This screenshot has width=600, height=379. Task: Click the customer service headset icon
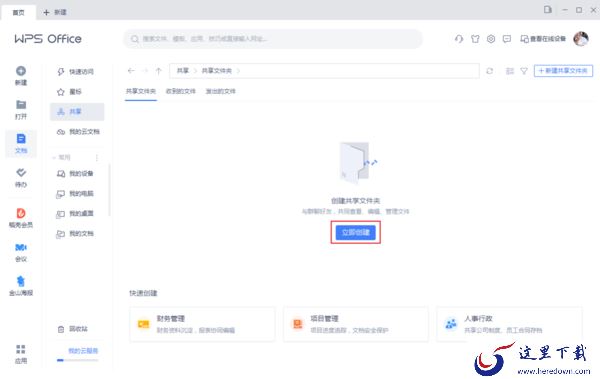(459, 39)
